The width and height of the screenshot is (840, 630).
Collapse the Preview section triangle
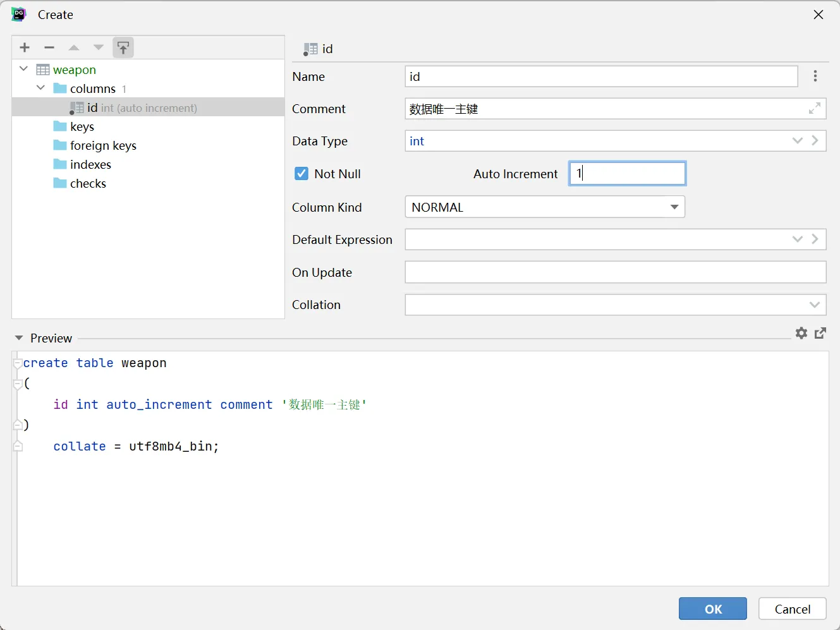point(19,338)
